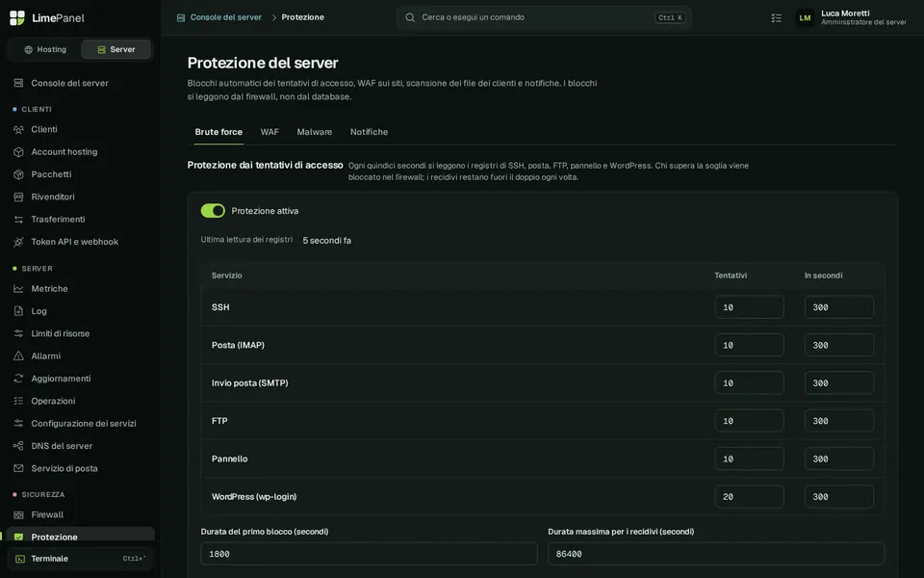Click the 'WordPress (wp-login)' row label
Screen dimensions: 924x578
pyautogui.click(x=254, y=497)
